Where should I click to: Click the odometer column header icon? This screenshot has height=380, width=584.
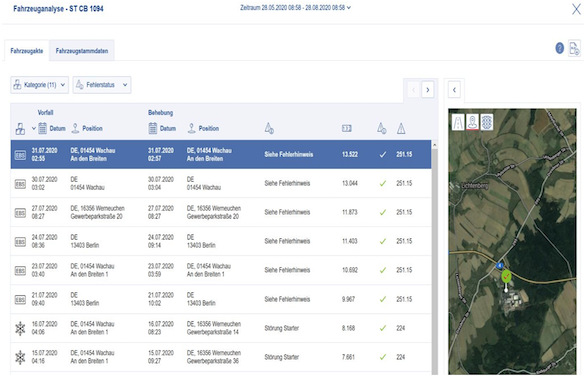click(x=347, y=129)
